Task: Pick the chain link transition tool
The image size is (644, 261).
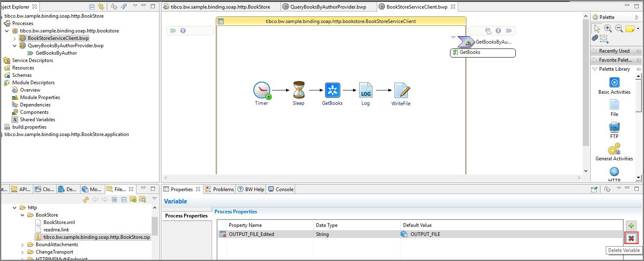Action: (x=595, y=38)
